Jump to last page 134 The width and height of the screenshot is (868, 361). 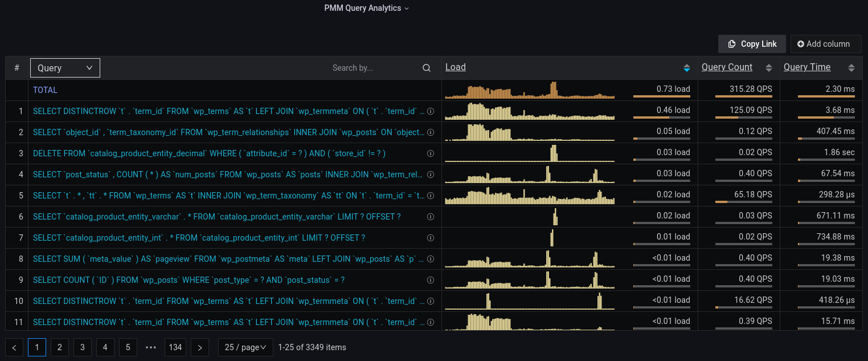[x=175, y=347]
